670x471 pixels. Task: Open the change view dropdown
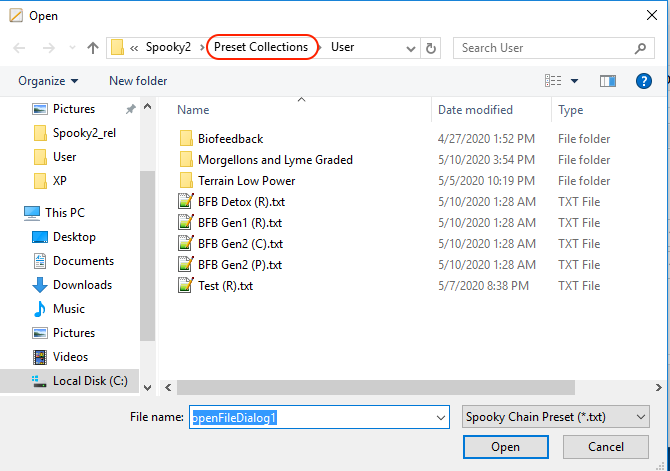pyautogui.click(x=574, y=81)
